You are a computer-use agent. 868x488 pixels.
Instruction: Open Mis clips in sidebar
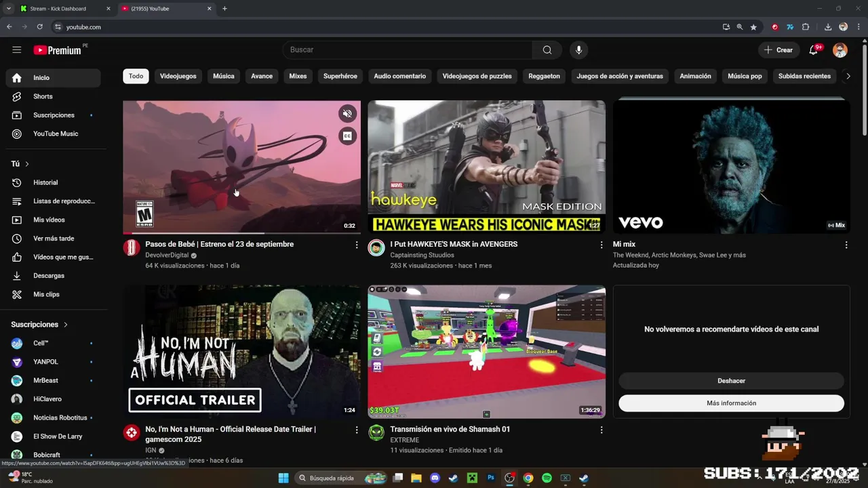(53, 294)
